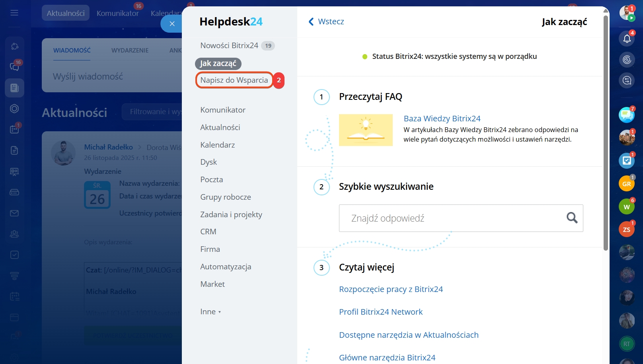Click the magnifier icon in the search box
This screenshot has width=643, height=364.
(572, 218)
